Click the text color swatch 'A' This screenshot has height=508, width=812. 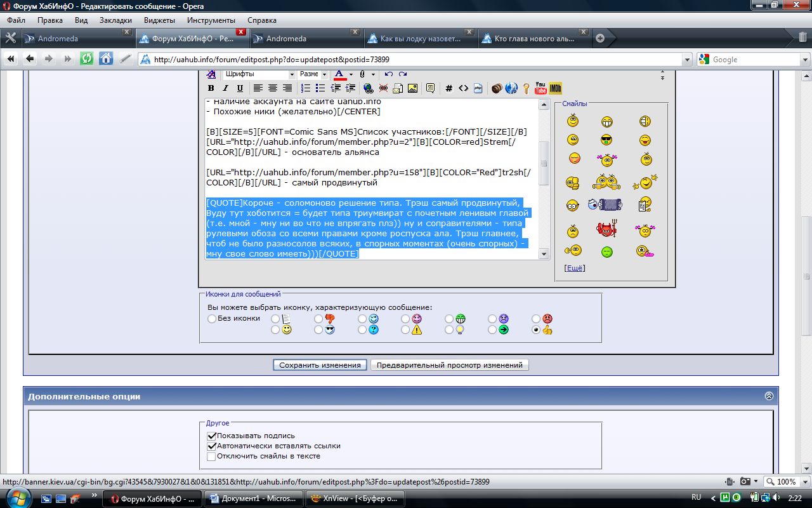pyautogui.click(x=339, y=74)
